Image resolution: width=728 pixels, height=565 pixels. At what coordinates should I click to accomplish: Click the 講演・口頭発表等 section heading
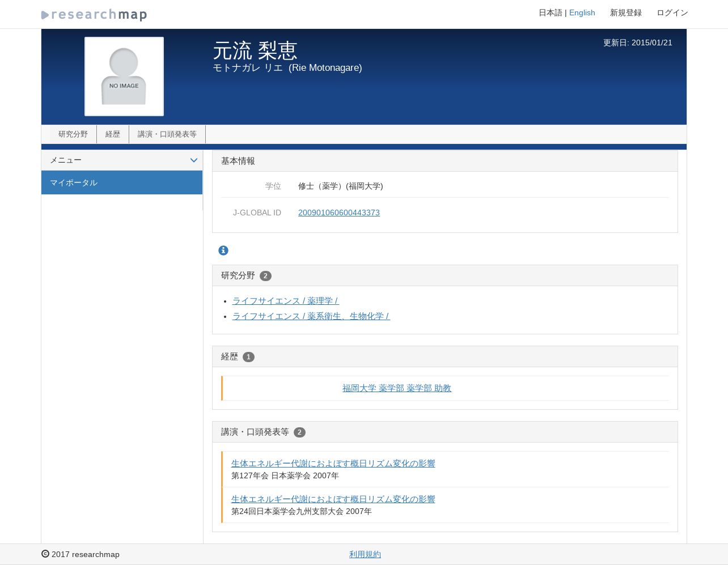click(255, 432)
